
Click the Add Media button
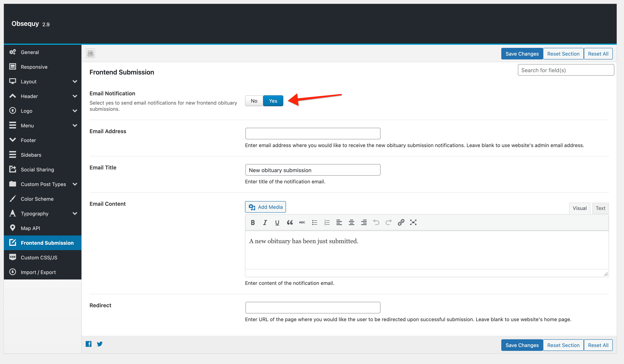[265, 207]
